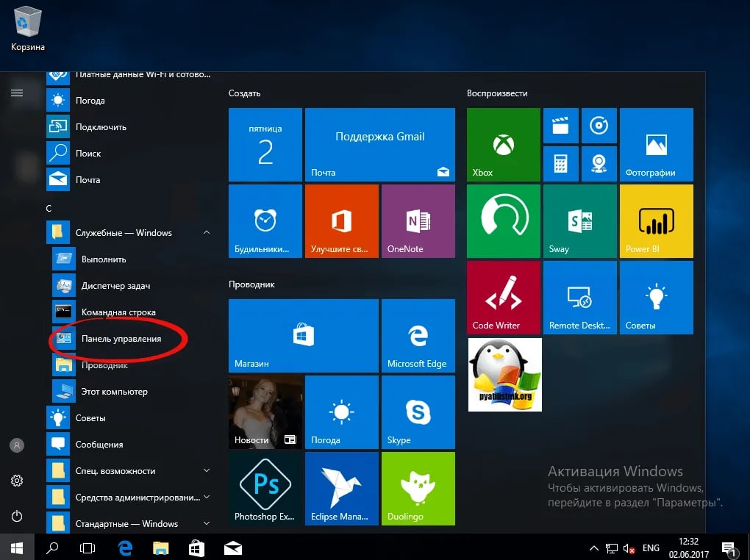This screenshot has width=750, height=560.
Task: Open Почта in the app list
Action: click(x=129, y=180)
